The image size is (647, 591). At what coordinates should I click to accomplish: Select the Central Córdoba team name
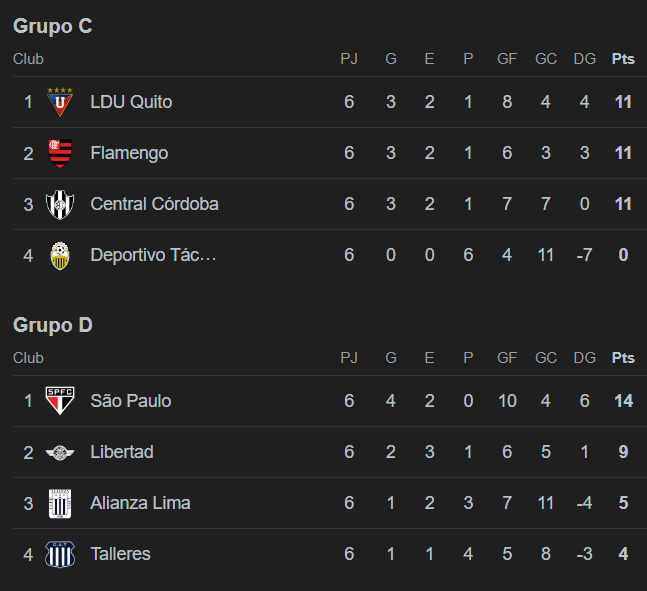click(154, 204)
